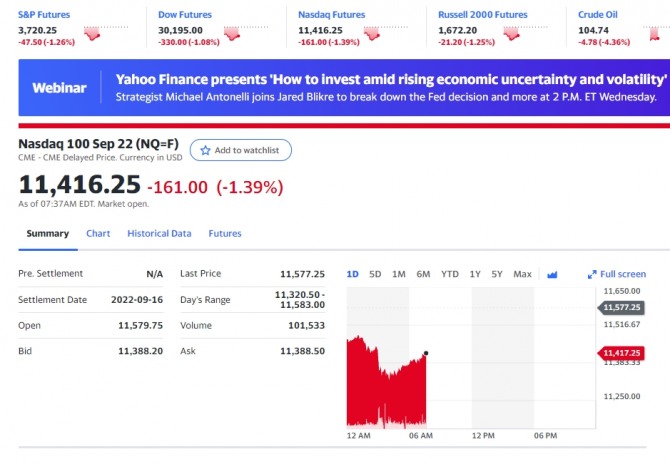Open the Chart tab
This screenshot has height=464, width=670.
tap(98, 233)
